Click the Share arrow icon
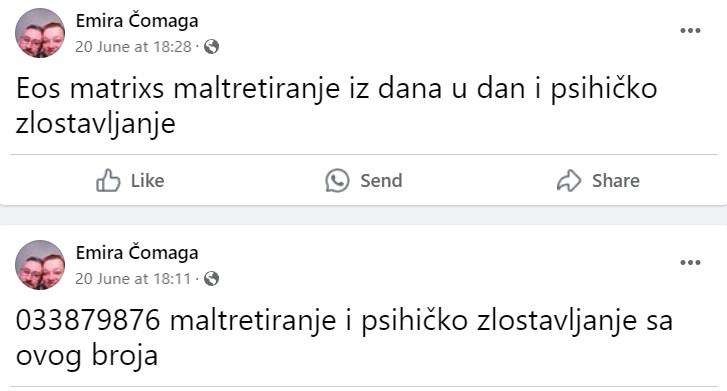 point(568,180)
